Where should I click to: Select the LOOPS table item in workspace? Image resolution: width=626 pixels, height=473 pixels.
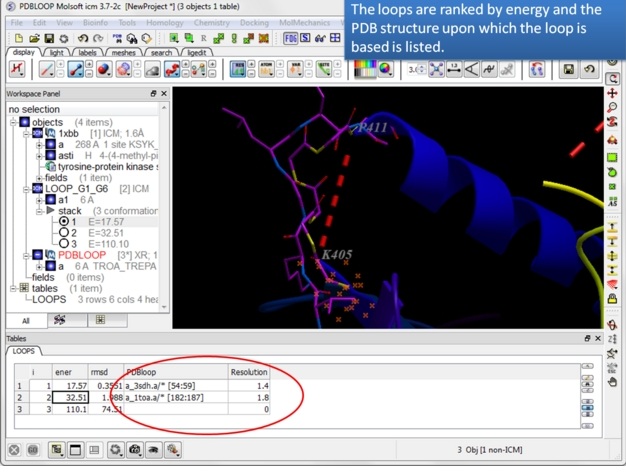[x=48, y=298]
